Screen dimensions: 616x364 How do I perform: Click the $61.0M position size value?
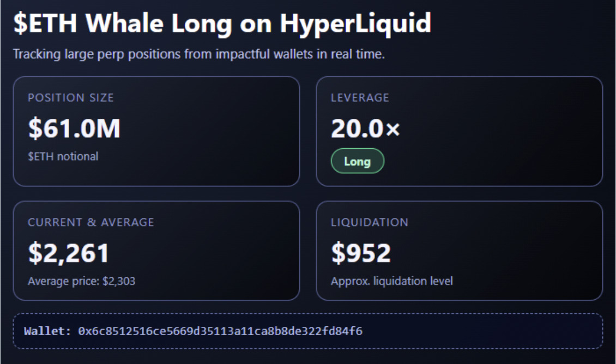(74, 129)
